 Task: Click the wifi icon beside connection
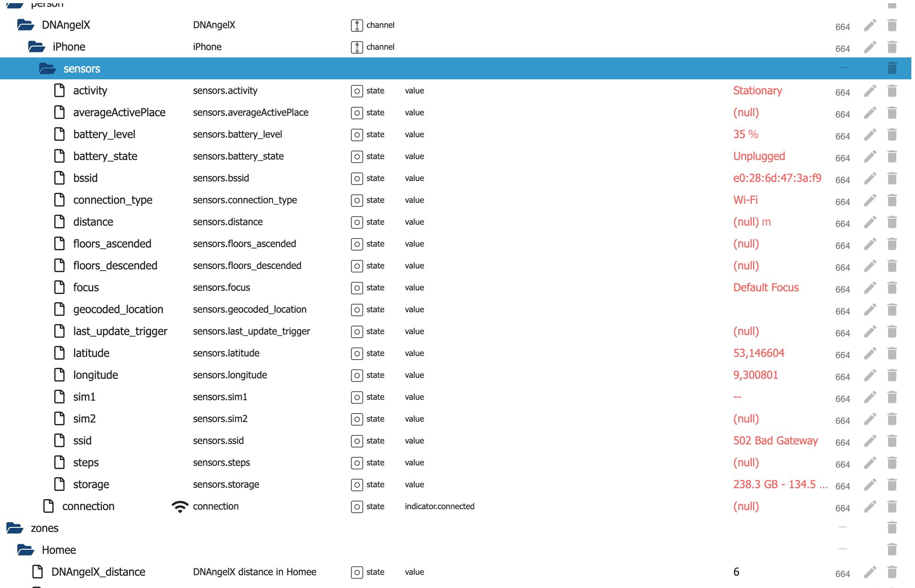(x=180, y=506)
